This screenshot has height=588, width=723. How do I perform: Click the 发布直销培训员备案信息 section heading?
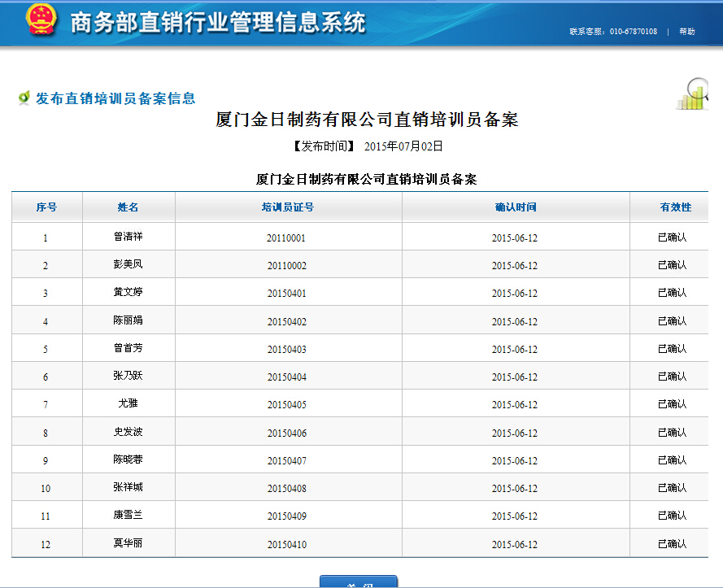pos(115,98)
